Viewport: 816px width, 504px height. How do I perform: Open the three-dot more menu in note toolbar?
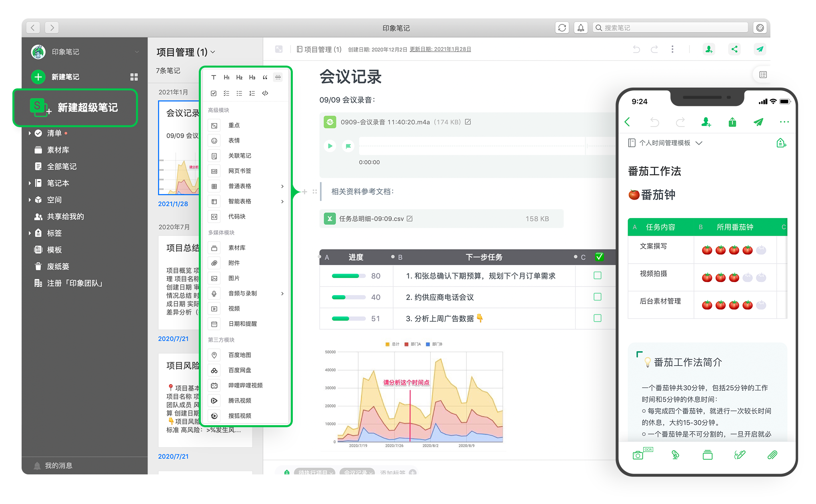(672, 49)
